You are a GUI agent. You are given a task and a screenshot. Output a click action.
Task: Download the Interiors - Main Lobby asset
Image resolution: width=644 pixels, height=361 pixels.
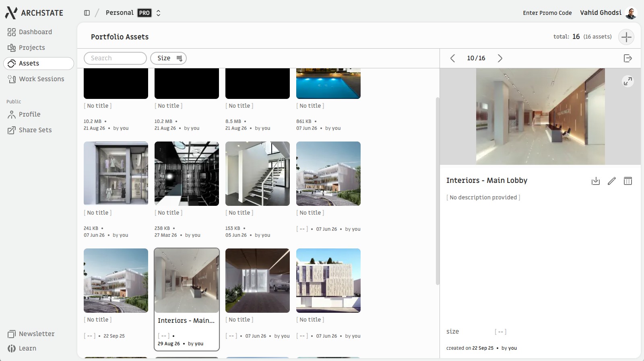(596, 181)
